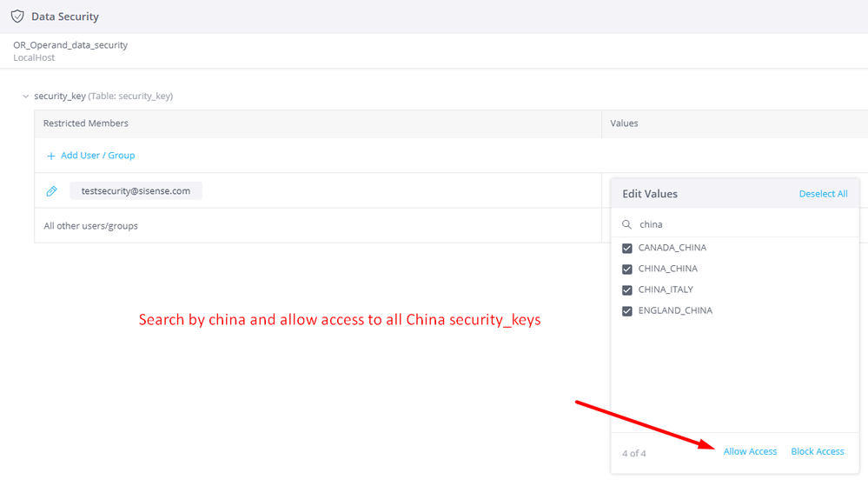Uncheck the CHINA_ITALY checkbox
Screen dimensions: 868x486
[627, 290]
